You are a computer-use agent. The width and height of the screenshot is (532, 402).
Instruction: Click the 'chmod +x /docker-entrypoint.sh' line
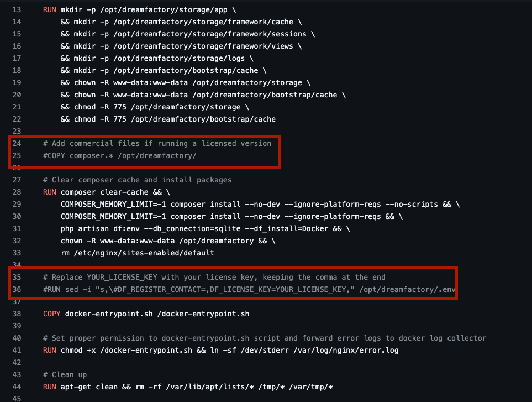220,350
